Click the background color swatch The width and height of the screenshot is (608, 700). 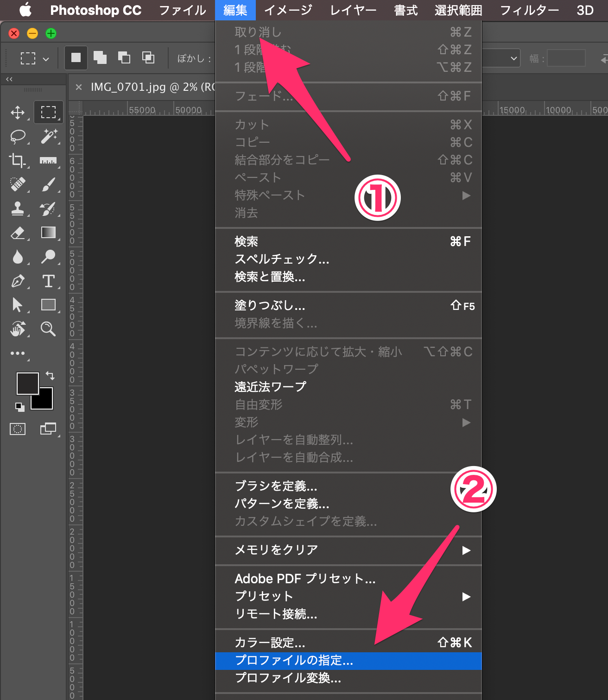(x=45, y=402)
